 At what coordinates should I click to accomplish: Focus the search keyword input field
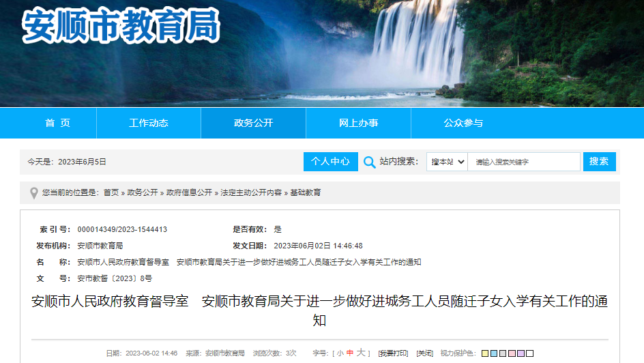point(524,162)
